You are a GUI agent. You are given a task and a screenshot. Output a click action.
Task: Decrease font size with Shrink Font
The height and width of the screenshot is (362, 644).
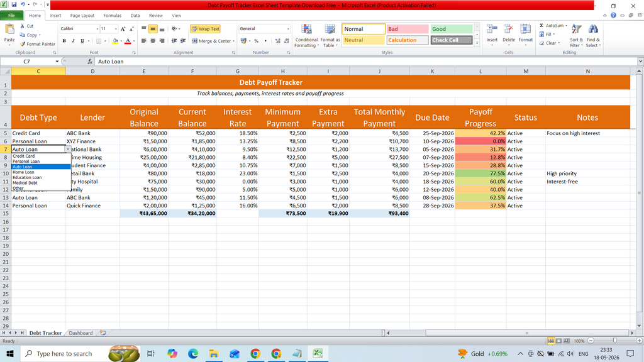[131, 29]
